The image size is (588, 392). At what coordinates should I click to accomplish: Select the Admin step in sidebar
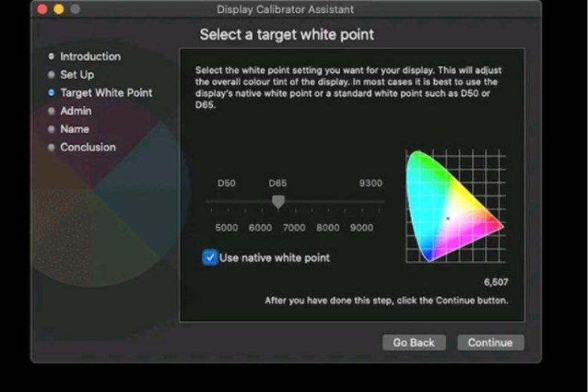click(70, 111)
